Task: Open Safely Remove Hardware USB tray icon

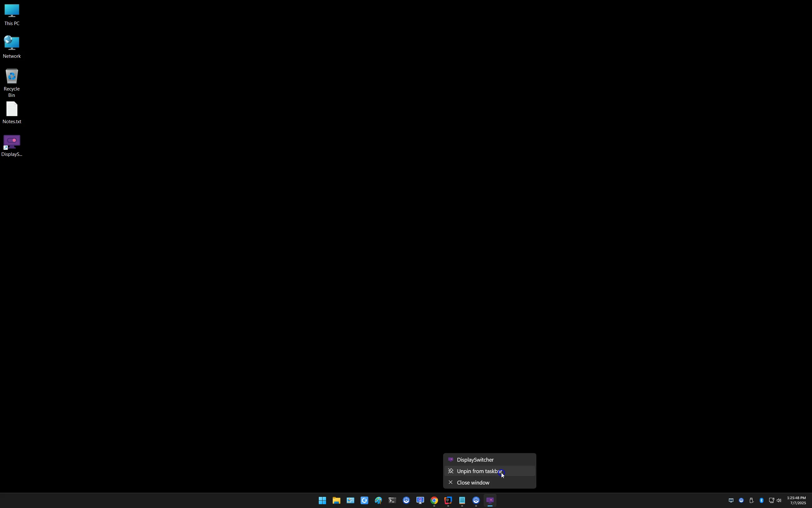Action: pyautogui.click(x=752, y=501)
